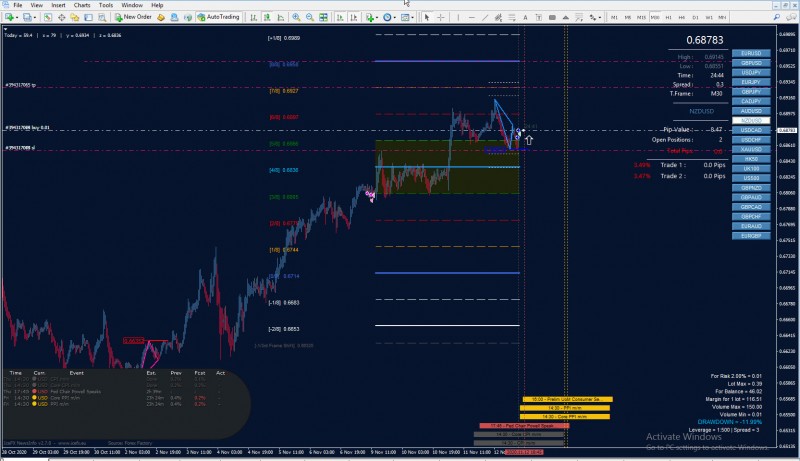Toggle the Terminal window icon
Image resolution: width=800 pixels, height=461 pixels.
pyautogui.click(x=88, y=17)
